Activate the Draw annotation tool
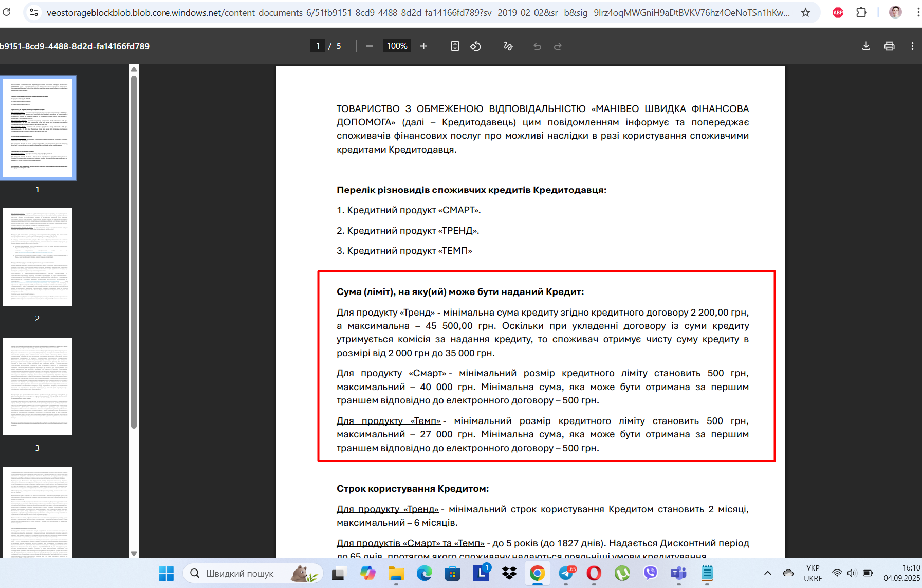Image resolution: width=922 pixels, height=588 pixels. point(508,46)
